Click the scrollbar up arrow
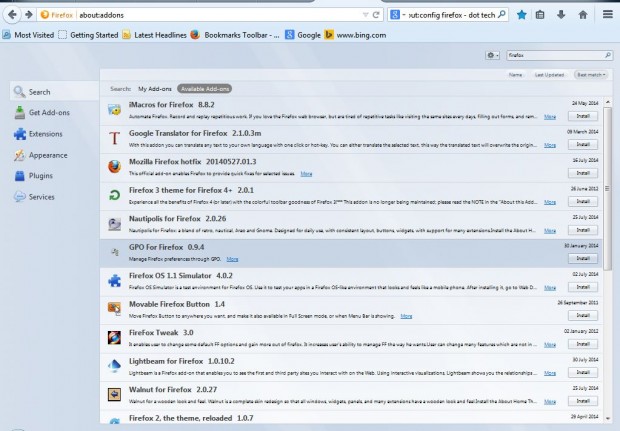The image size is (620, 431). coord(607,102)
